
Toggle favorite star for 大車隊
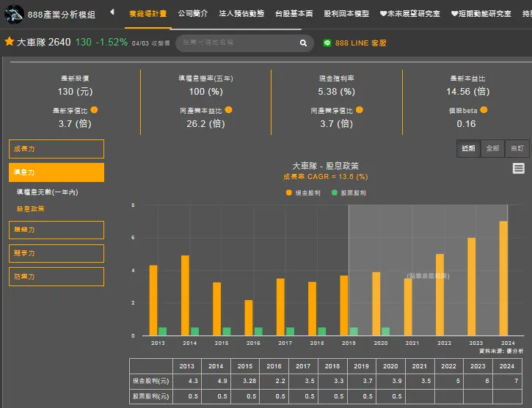[9, 42]
